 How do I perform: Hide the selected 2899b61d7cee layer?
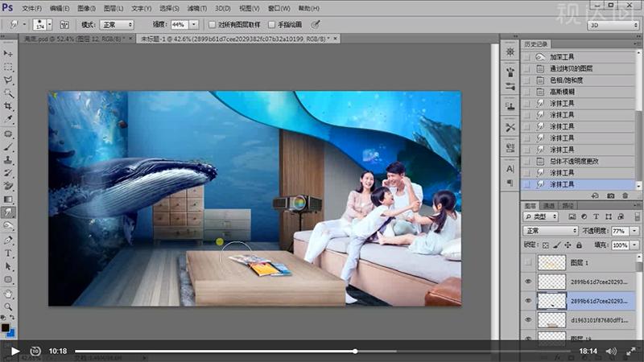tap(528, 301)
